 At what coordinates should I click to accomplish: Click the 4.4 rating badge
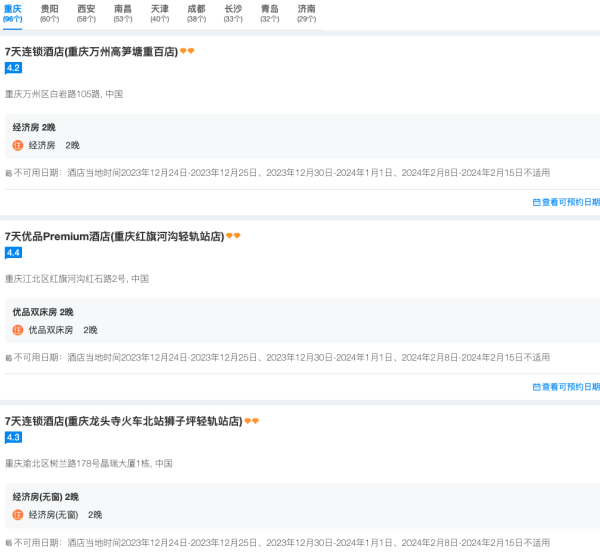pyautogui.click(x=13, y=253)
